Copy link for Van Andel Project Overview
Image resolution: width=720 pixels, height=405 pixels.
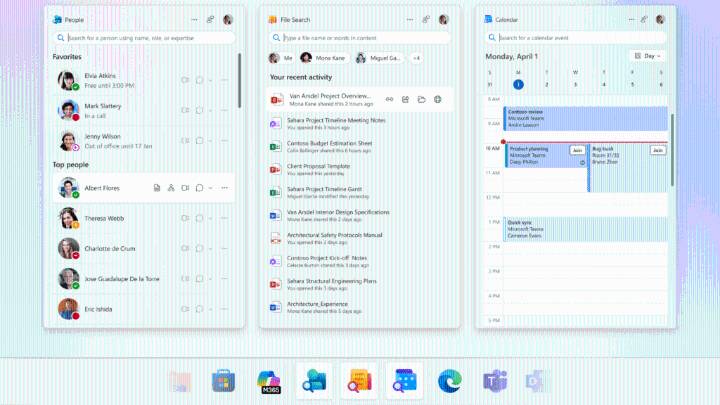[x=389, y=99]
